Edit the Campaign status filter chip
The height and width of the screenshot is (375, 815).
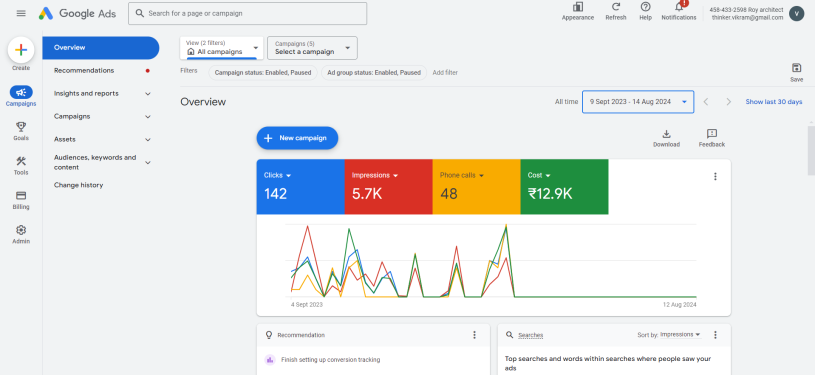tap(263, 73)
